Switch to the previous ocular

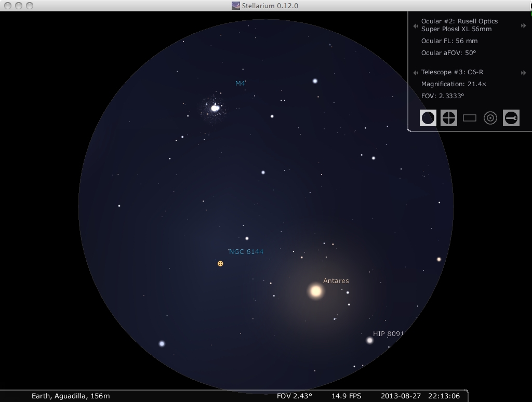coord(416,25)
